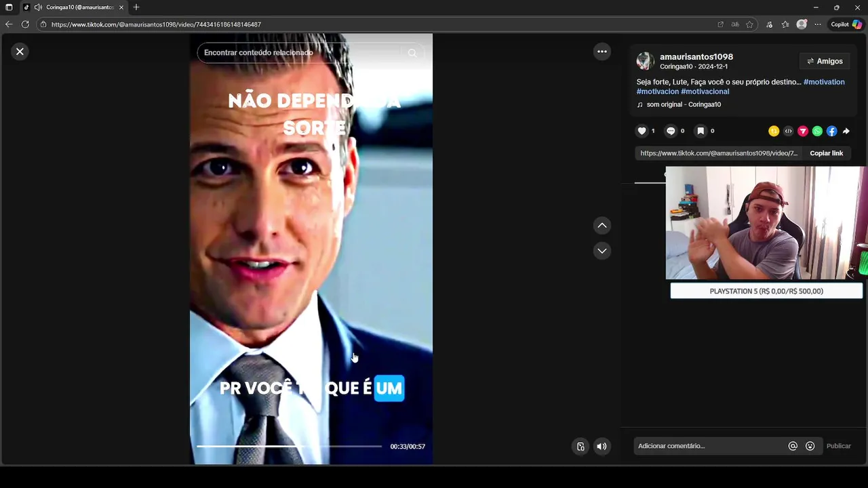Open the emoji picker in comment box
Viewport: 868px width, 488px height.
tap(810, 446)
